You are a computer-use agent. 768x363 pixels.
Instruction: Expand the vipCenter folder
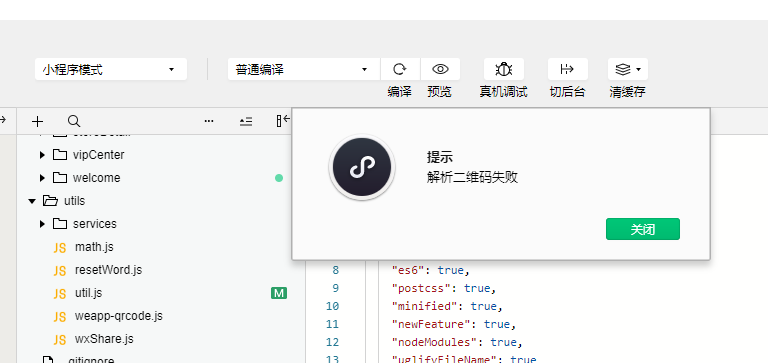click(x=43, y=155)
